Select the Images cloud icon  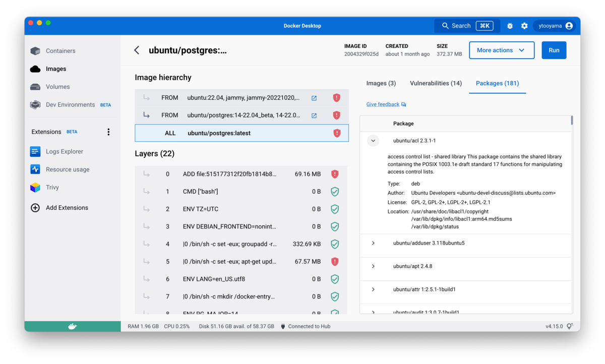[x=35, y=69]
